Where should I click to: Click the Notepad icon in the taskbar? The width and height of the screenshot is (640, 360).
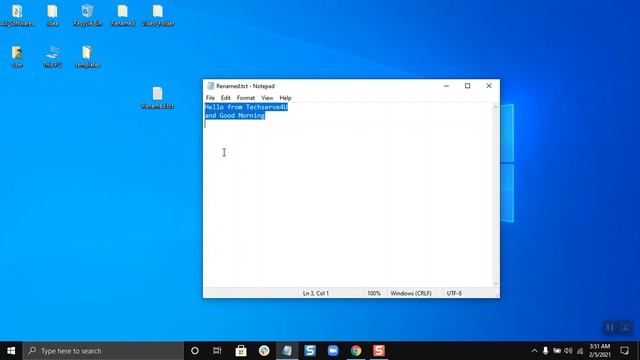(287, 351)
